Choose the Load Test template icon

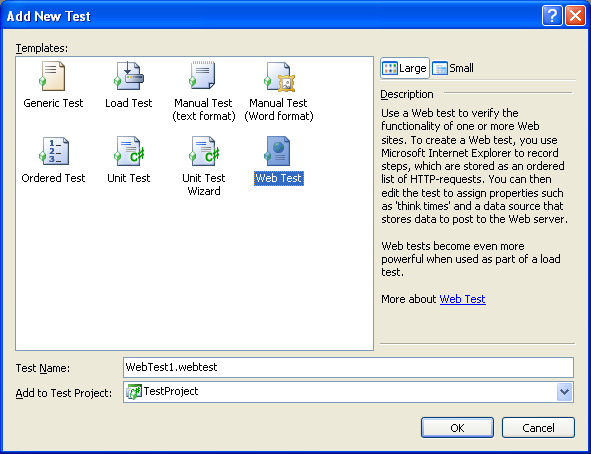point(129,76)
